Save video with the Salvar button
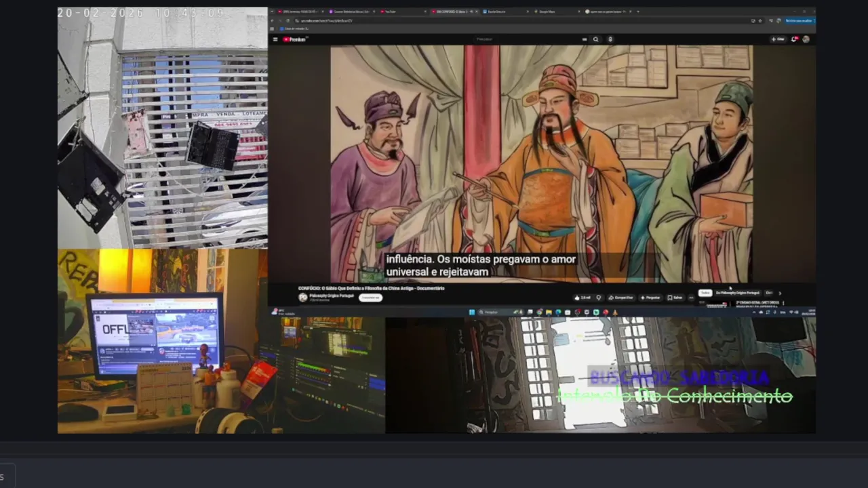The image size is (868, 488). 675,298
